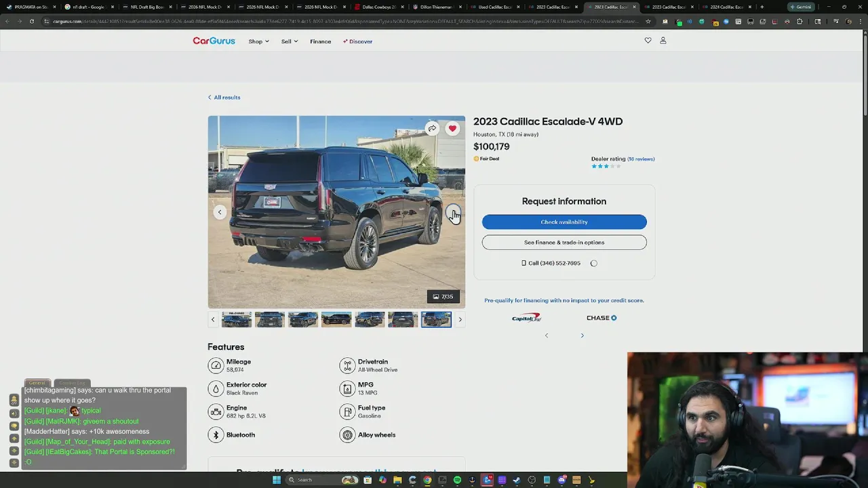
Task: Click the MPG fuel pump icon
Action: pos(347,388)
